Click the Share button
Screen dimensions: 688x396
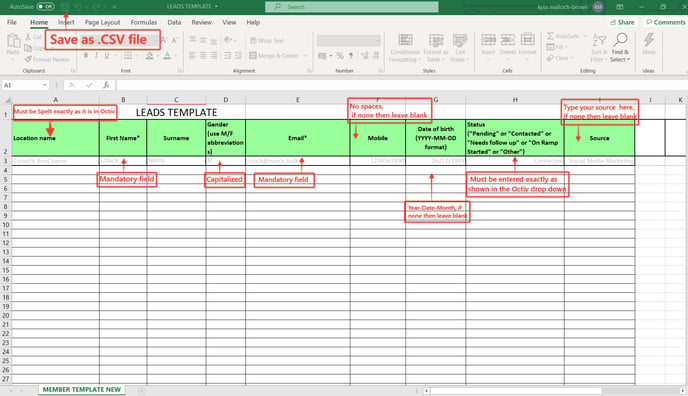[x=622, y=22]
